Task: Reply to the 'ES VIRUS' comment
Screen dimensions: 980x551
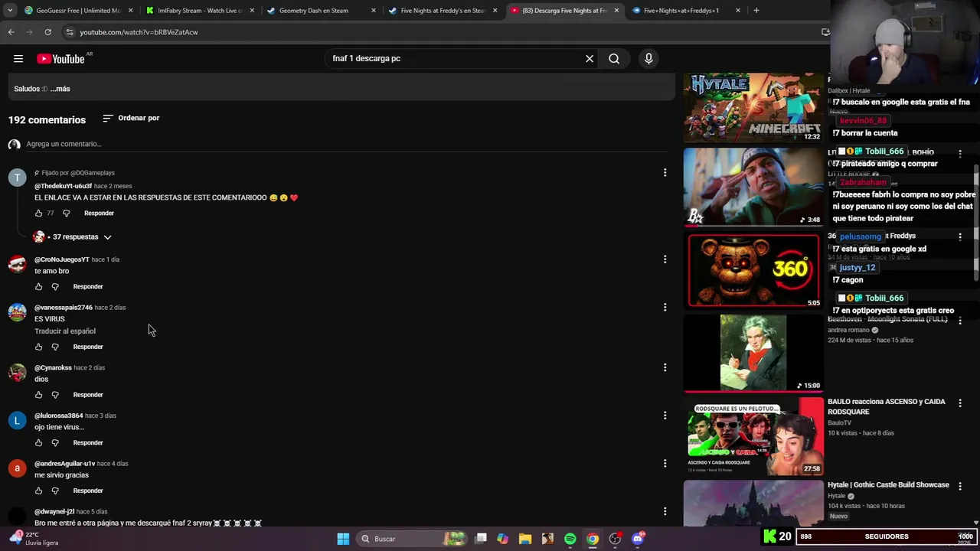Action: tap(88, 347)
